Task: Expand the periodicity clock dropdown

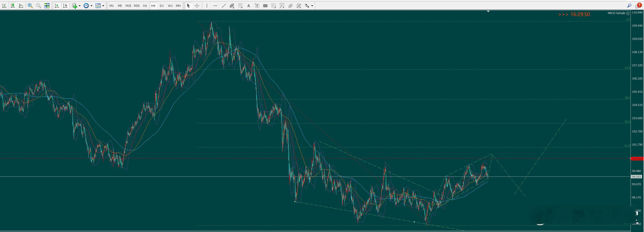Action: pos(91,6)
